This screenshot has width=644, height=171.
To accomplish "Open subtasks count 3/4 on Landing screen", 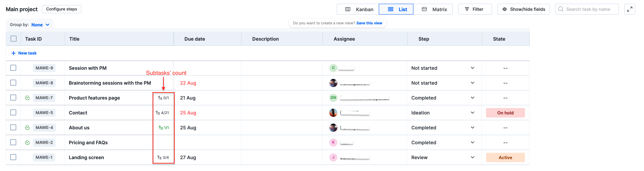I will (163, 157).
